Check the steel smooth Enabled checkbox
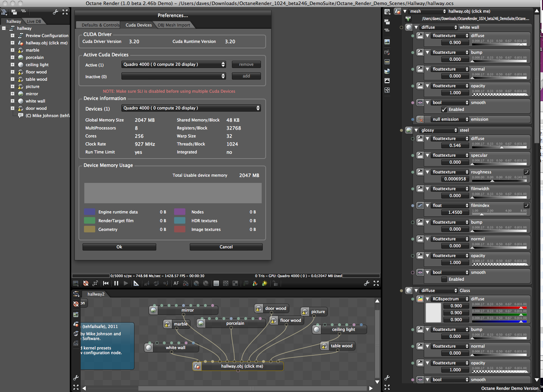Screen dimensions: 543x392 click(x=444, y=279)
